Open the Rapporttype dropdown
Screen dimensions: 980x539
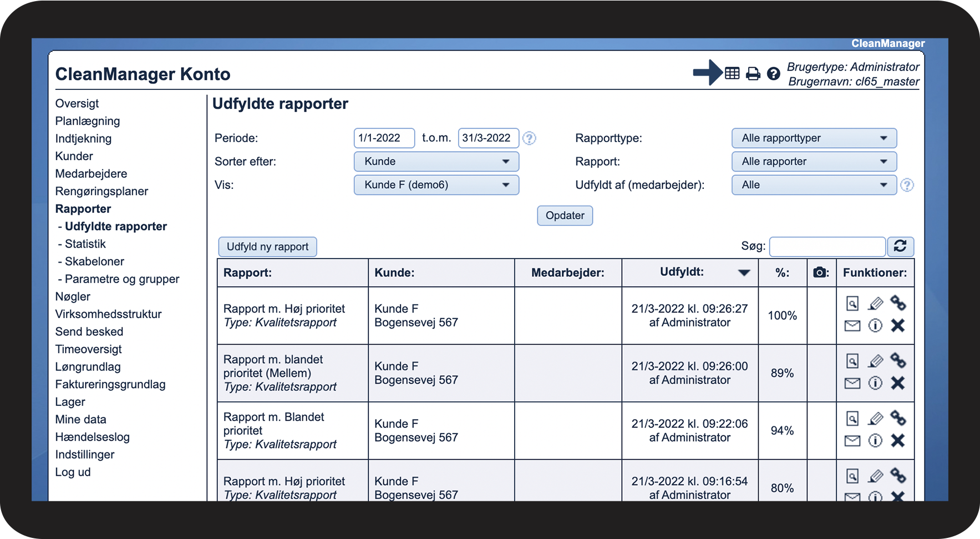click(814, 138)
